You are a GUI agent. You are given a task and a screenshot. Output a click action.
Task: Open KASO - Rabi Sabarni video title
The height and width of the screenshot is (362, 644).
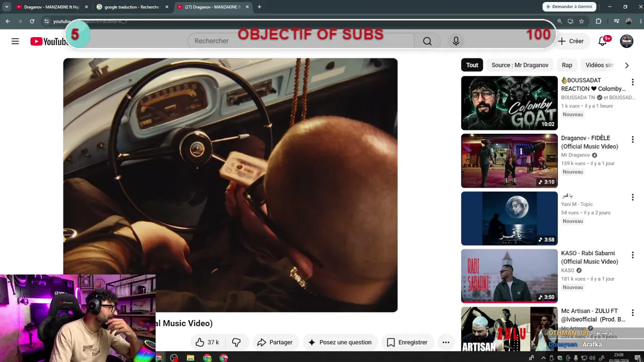click(x=590, y=257)
